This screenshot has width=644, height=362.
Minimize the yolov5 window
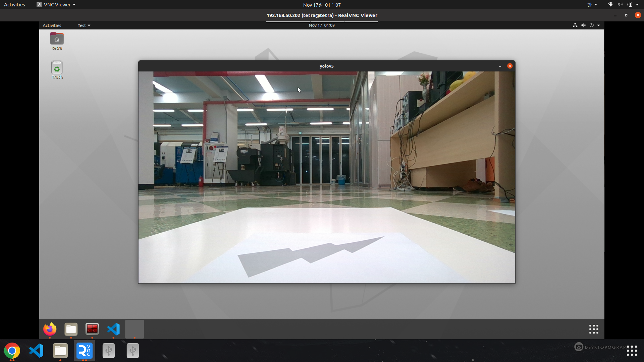500,66
